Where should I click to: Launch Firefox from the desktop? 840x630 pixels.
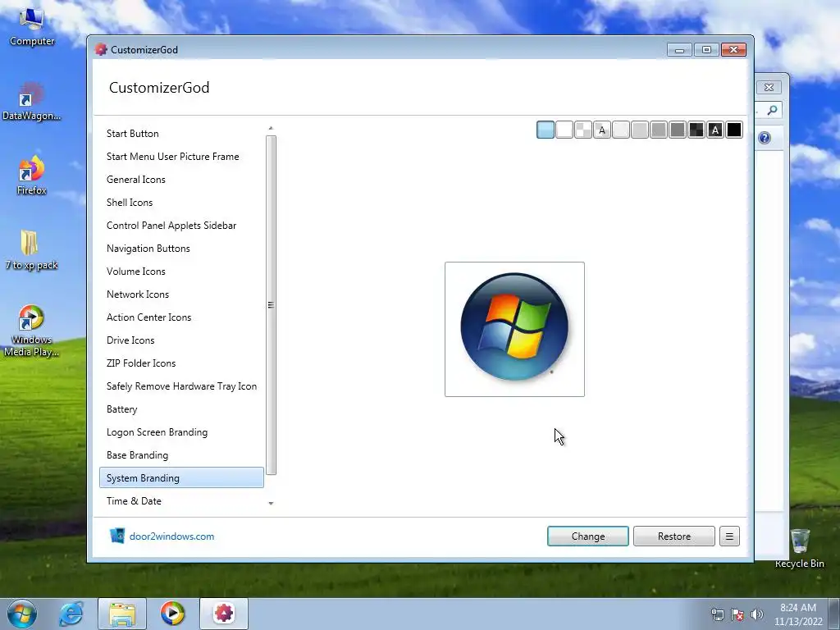(32, 176)
